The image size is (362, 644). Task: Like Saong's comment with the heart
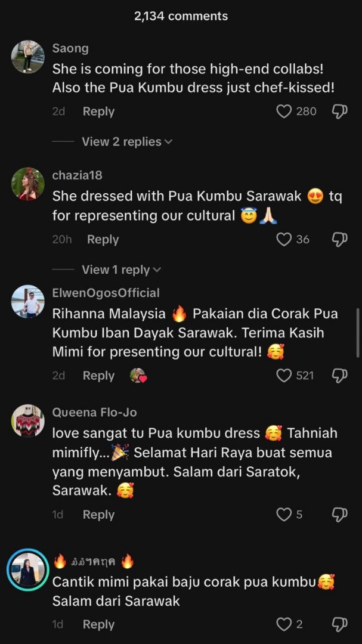284,112
